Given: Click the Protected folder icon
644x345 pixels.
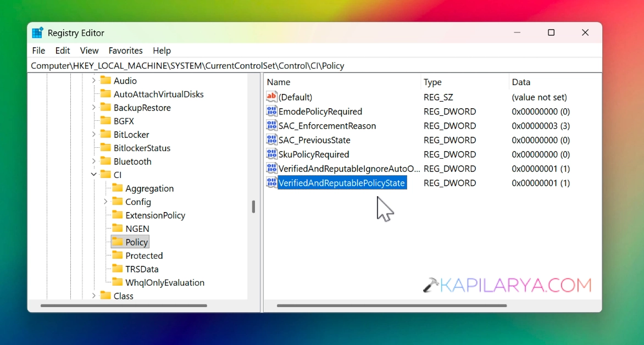Looking at the screenshot, I should [x=118, y=255].
